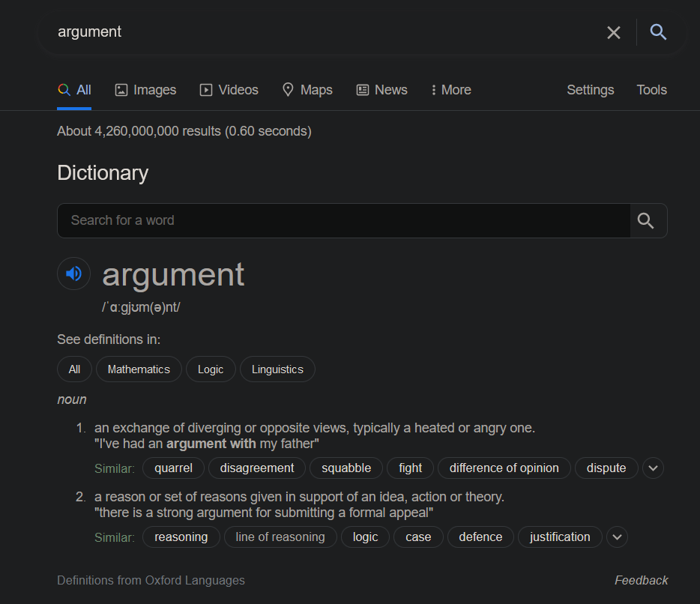Select the Linguistics definitions filter
The height and width of the screenshot is (604, 700).
[277, 369]
